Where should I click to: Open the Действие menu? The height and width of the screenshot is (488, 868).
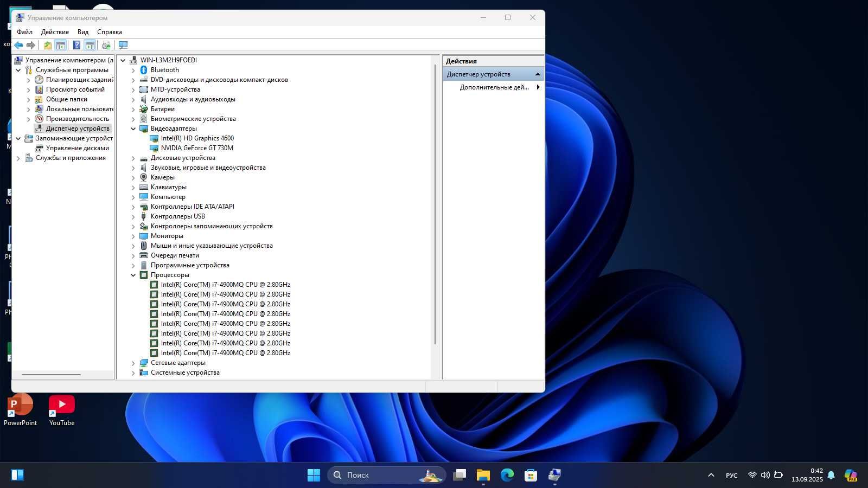click(55, 32)
